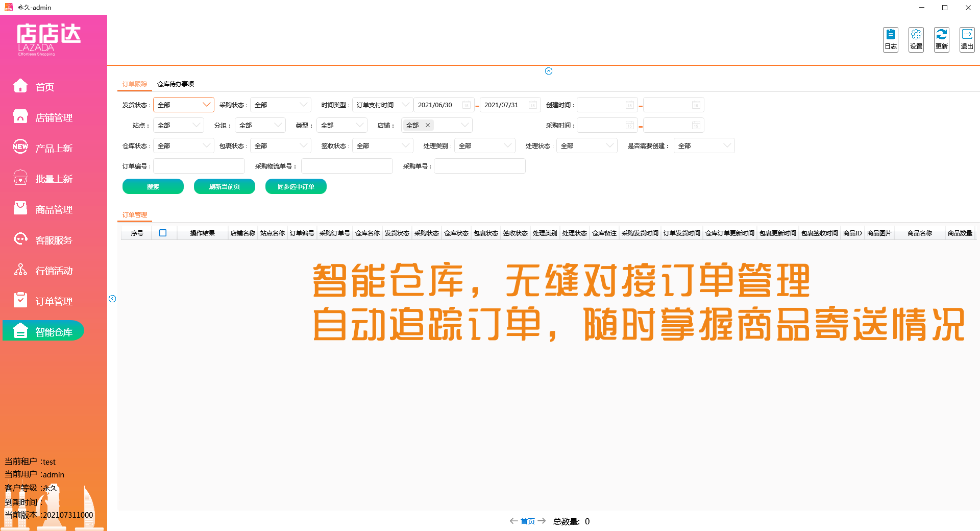Click the 搜索 search button

pos(153,186)
